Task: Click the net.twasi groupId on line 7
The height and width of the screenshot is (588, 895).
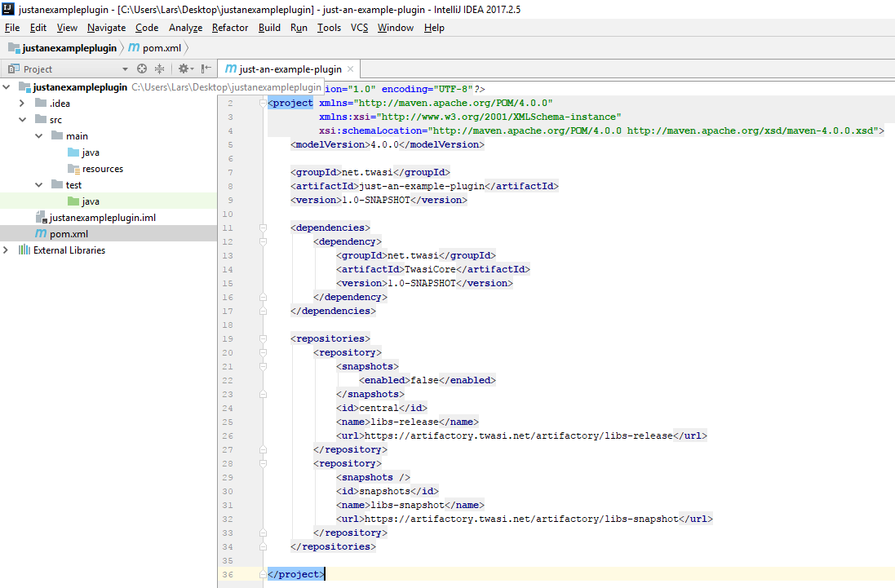Action: click(x=368, y=172)
